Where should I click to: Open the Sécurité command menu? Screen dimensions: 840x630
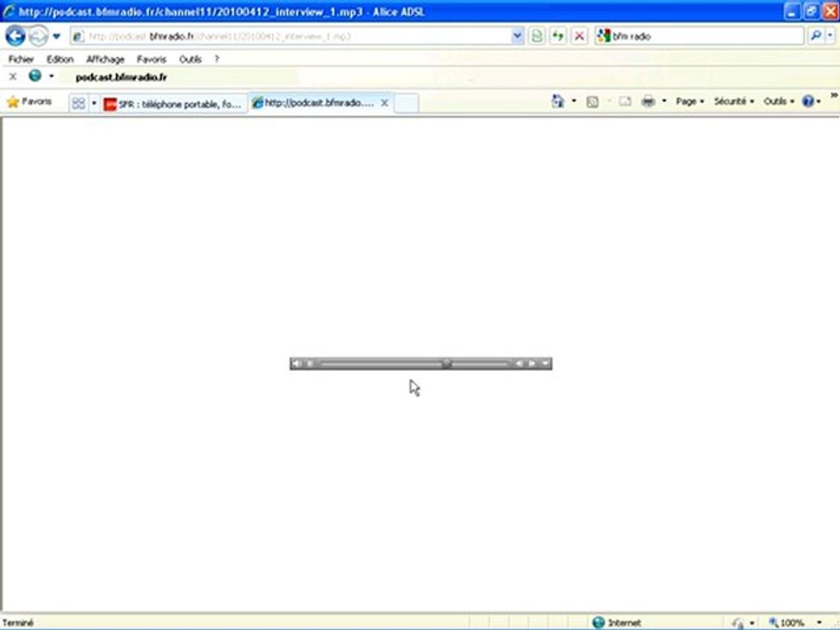click(x=734, y=101)
